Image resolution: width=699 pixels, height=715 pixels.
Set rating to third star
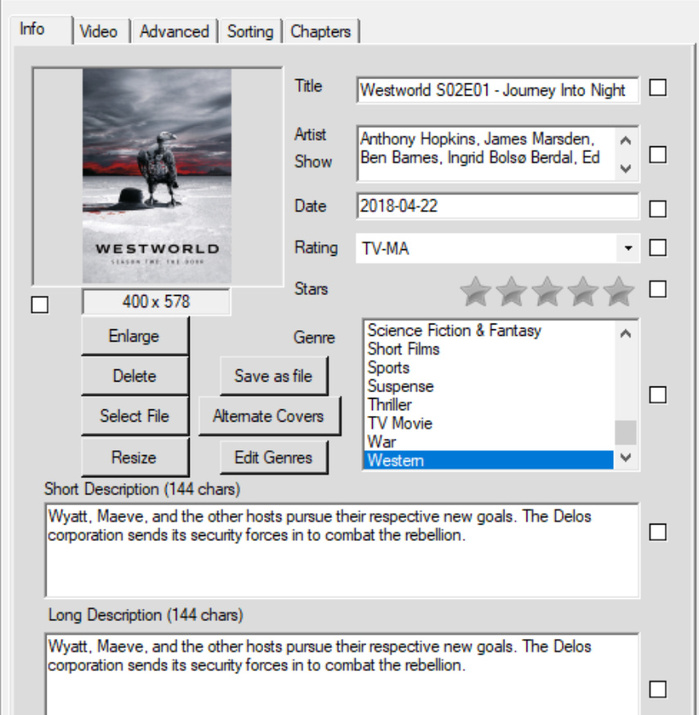point(547,291)
